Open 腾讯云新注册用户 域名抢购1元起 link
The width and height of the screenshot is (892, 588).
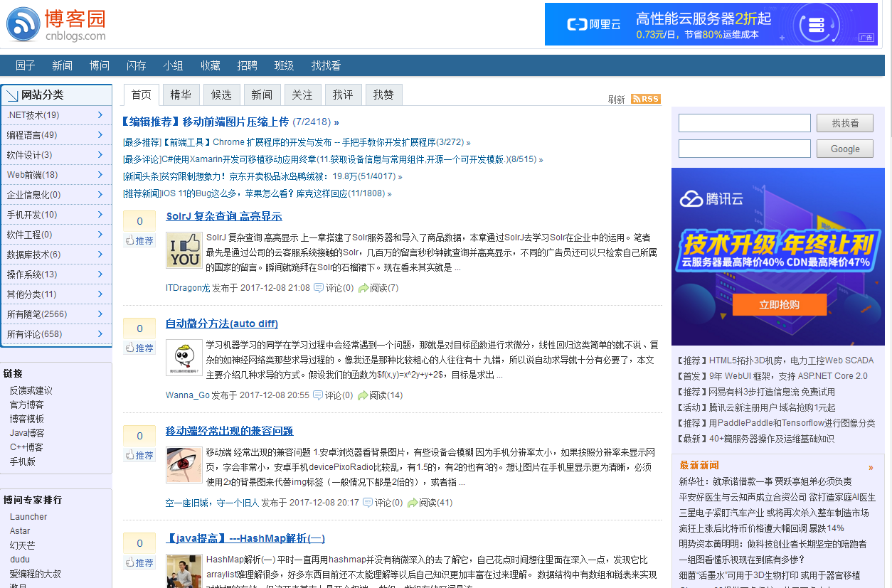click(772, 407)
